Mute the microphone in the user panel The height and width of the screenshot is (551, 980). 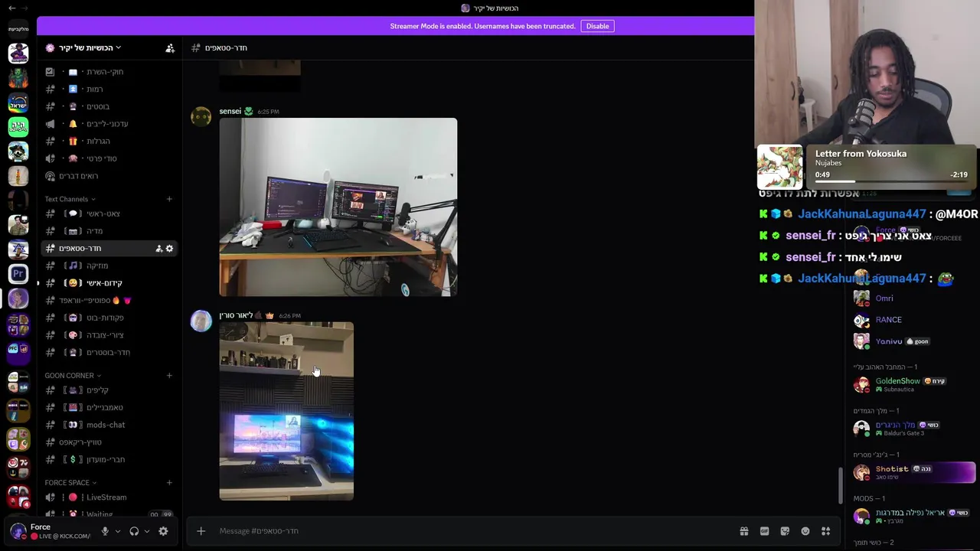(105, 531)
